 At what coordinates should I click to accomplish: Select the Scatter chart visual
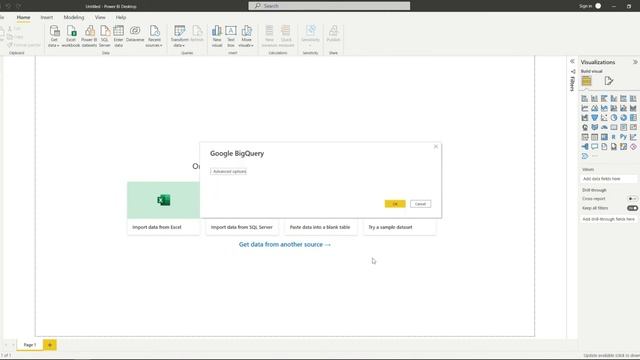tap(604, 118)
